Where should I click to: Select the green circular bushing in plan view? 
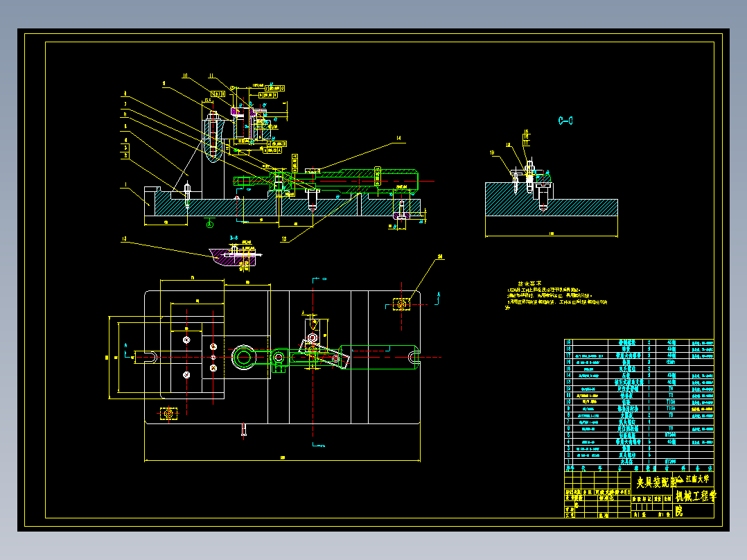pyautogui.click(x=243, y=357)
